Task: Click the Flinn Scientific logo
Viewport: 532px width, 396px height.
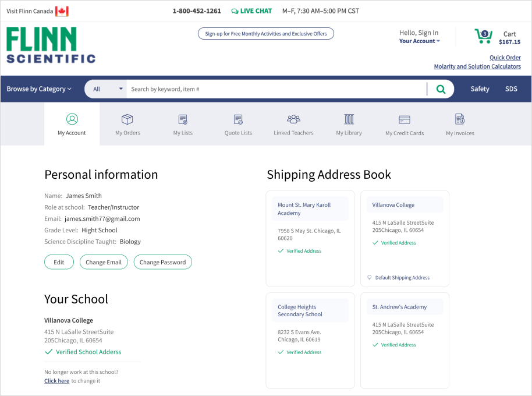Action: pos(51,45)
